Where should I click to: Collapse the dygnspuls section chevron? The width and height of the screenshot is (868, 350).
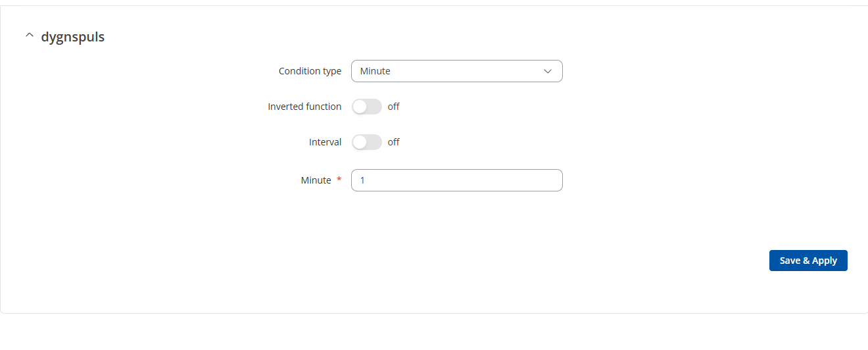click(29, 36)
